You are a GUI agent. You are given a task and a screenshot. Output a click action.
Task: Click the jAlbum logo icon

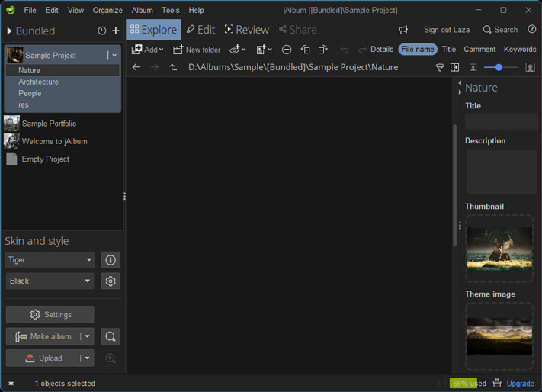pos(11,10)
